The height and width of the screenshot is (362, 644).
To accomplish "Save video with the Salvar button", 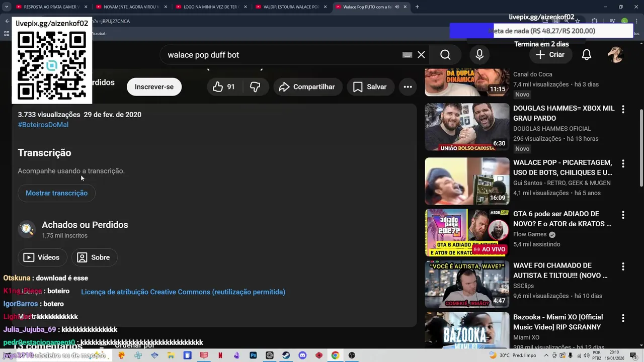I will coord(370,87).
